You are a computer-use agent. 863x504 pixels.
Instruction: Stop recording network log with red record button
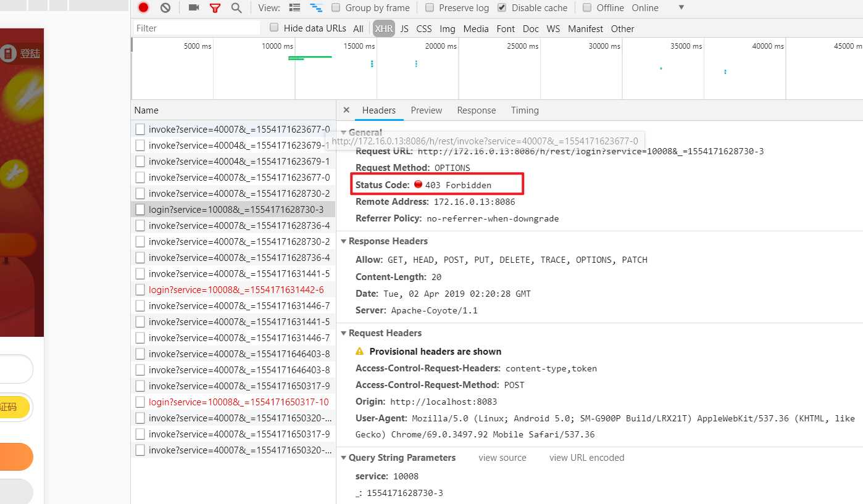pyautogui.click(x=143, y=8)
